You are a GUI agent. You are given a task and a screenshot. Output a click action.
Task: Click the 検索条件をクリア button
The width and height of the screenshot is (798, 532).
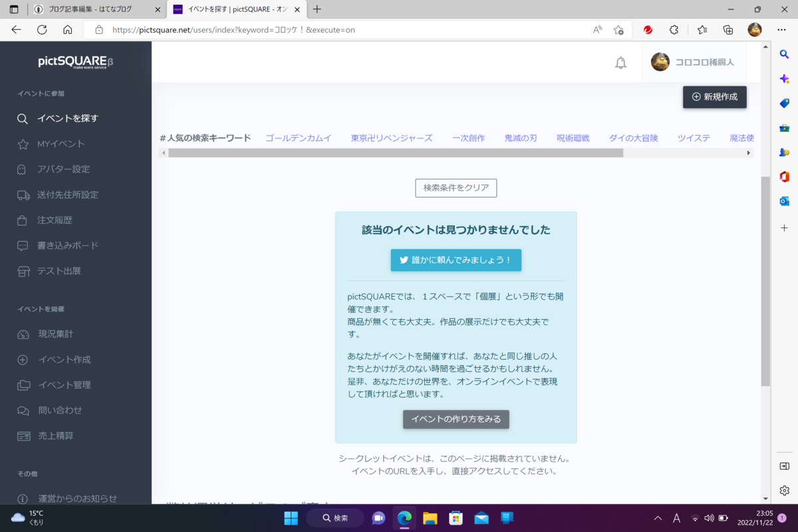456,188
